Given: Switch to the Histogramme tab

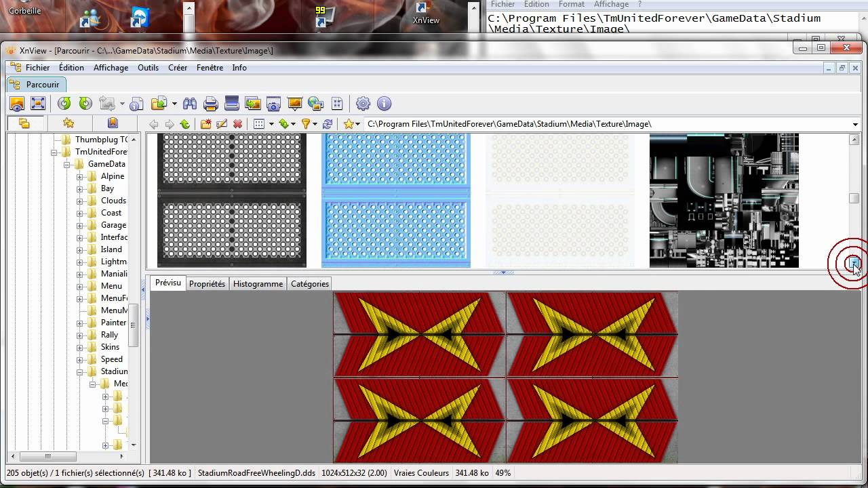Looking at the screenshot, I should point(258,284).
